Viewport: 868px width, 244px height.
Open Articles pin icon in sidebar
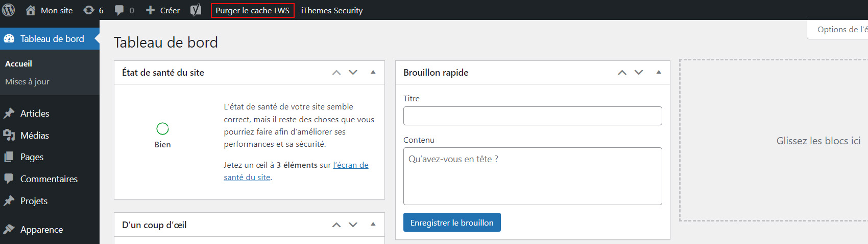click(9, 114)
